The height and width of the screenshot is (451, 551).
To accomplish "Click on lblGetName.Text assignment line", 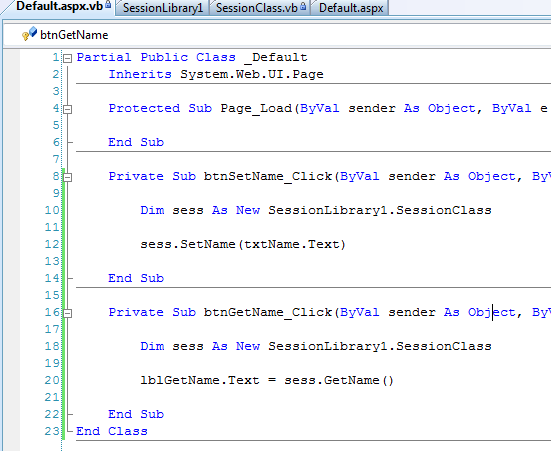I will tap(267, 380).
